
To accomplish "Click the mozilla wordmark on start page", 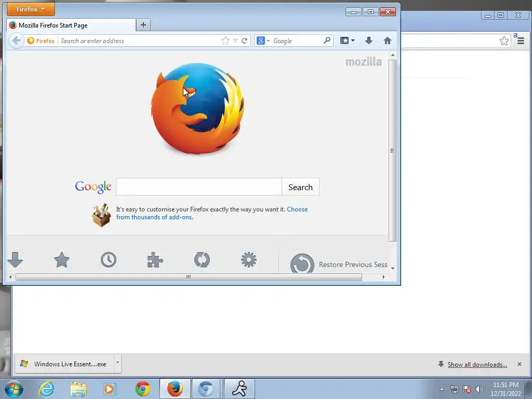I will click(363, 62).
